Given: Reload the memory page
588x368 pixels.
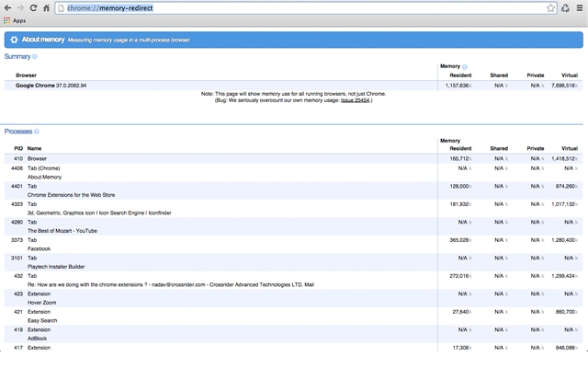Looking at the screenshot, I should pyautogui.click(x=34, y=7).
